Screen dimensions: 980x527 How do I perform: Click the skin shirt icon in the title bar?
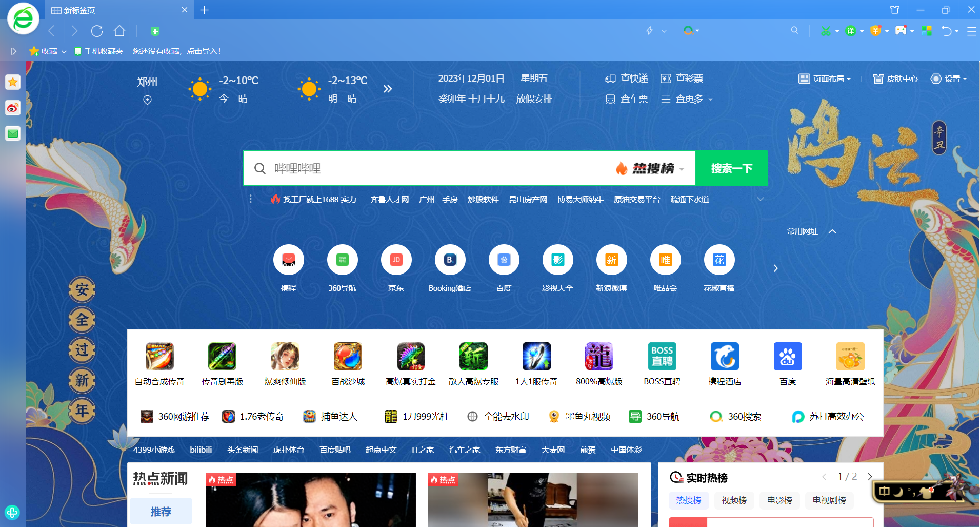(895, 10)
